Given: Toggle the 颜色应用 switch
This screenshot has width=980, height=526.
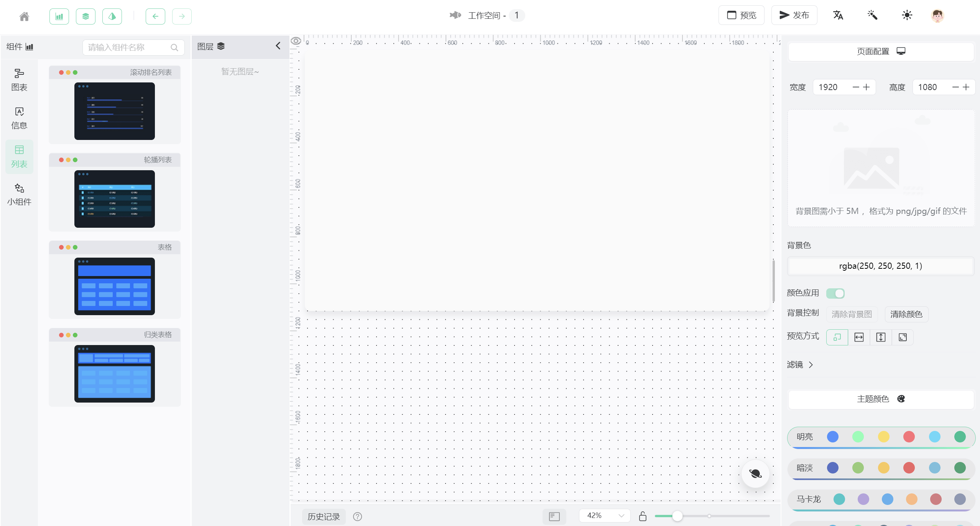Looking at the screenshot, I should 835,293.
